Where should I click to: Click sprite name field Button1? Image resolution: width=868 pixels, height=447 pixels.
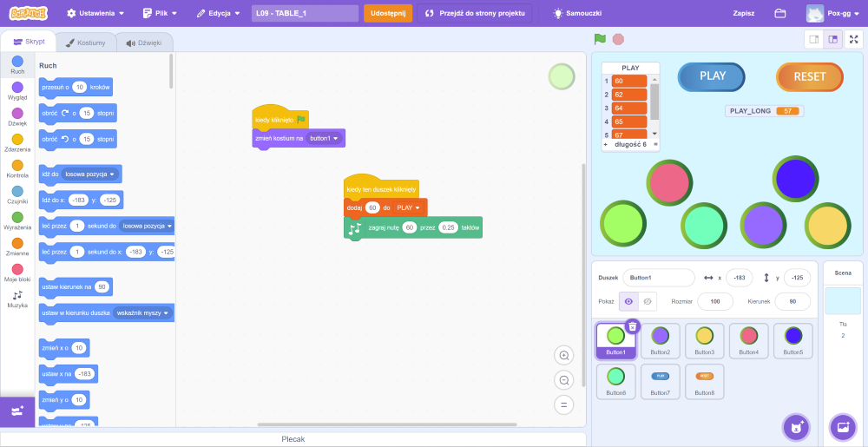pyautogui.click(x=658, y=278)
